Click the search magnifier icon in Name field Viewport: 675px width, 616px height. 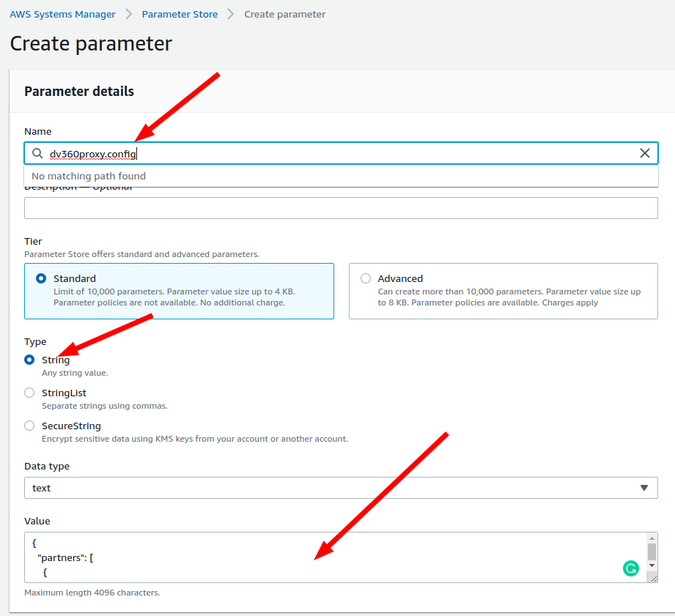pyautogui.click(x=37, y=153)
